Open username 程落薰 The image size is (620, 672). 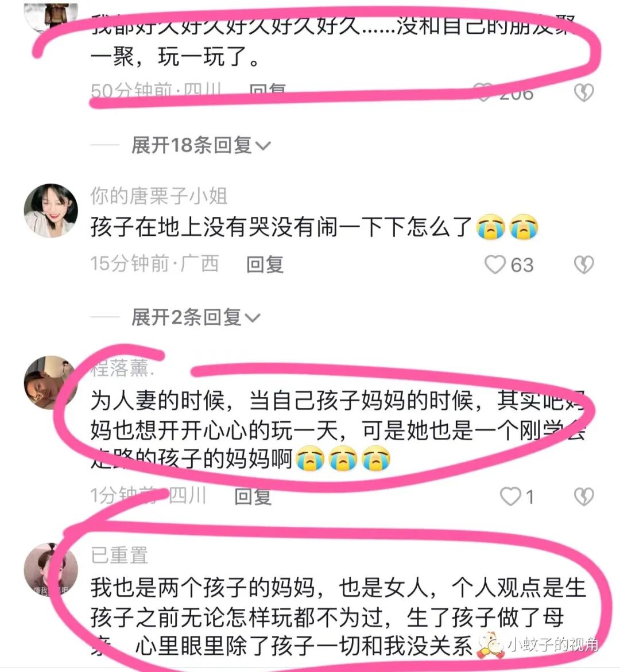click(122, 368)
